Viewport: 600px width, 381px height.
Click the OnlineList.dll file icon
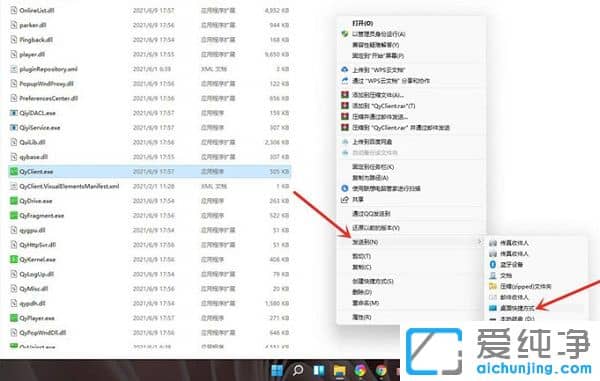pos(14,11)
